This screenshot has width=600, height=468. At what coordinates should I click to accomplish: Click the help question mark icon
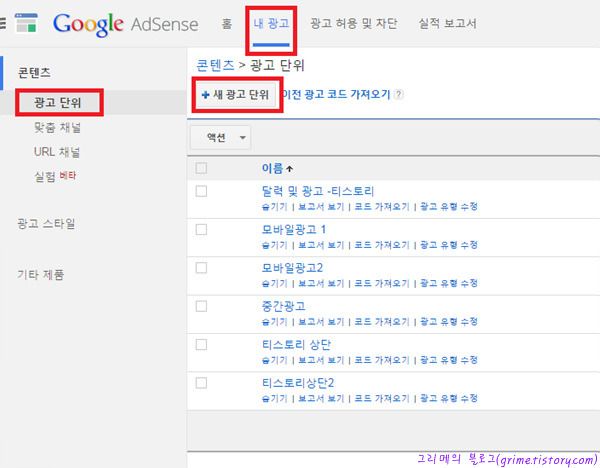399,94
